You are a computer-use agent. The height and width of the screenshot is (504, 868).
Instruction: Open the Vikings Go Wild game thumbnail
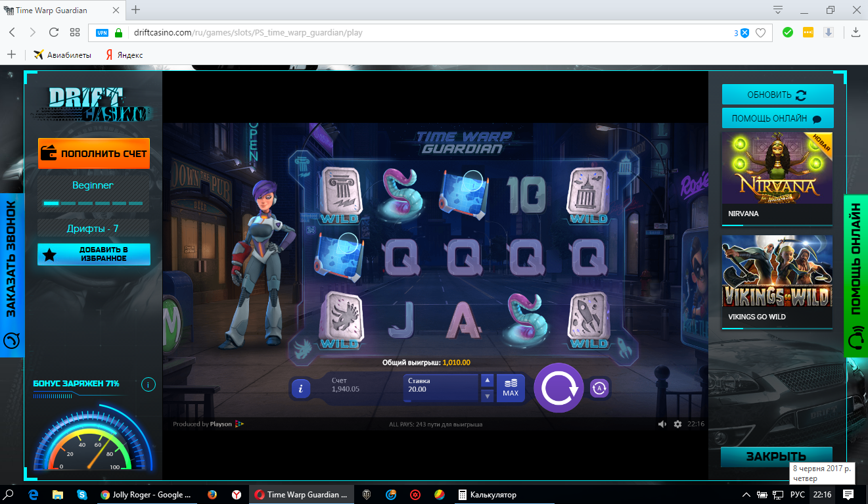777,281
